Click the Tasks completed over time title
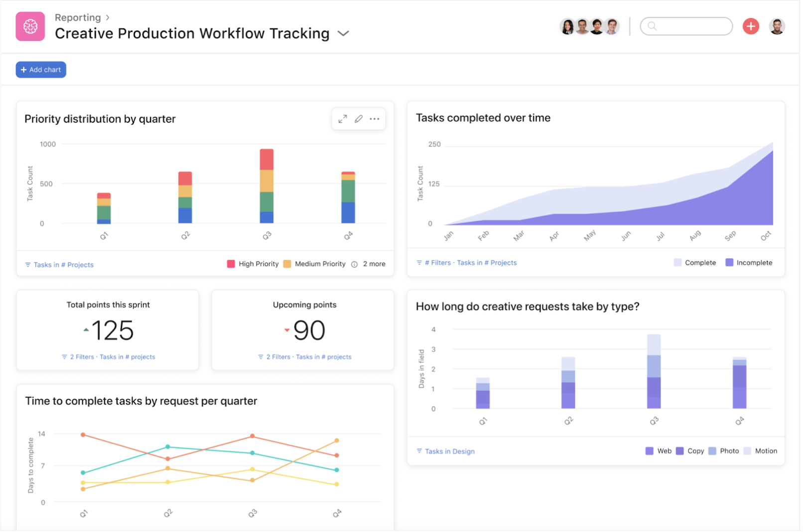Viewport: 803px width, 532px height. tap(483, 118)
